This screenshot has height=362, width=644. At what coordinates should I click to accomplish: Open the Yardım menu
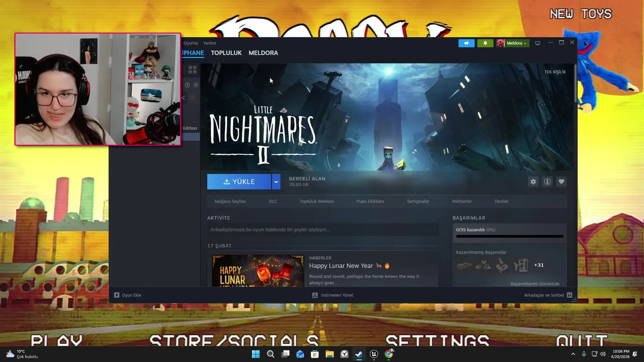click(x=209, y=43)
